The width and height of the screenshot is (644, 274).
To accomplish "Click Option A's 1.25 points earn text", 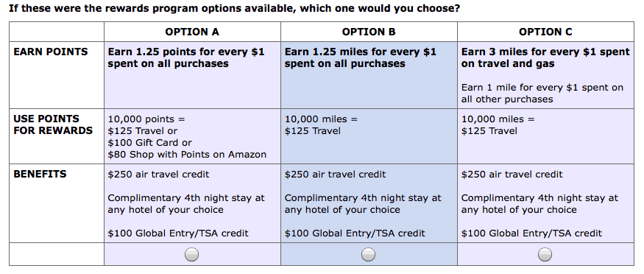I will coord(186,57).
